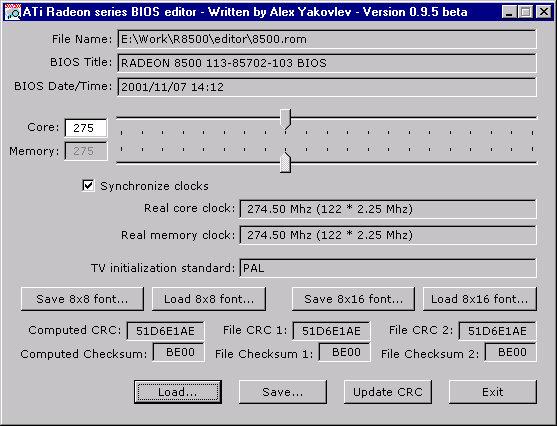Click the Save 8x16 font button
557x426 pixels.
(353, 299)
